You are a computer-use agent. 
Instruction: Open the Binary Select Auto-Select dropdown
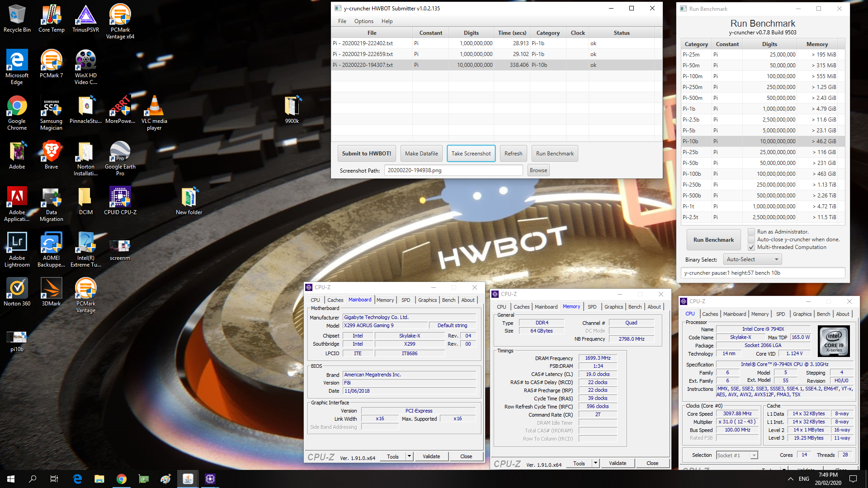[752, 259]
